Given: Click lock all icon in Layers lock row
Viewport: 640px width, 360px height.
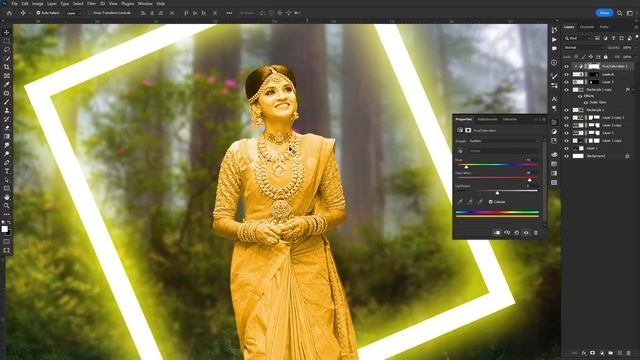Looking at the screenshot, I should pyautogui.click(x=606, y=57).
